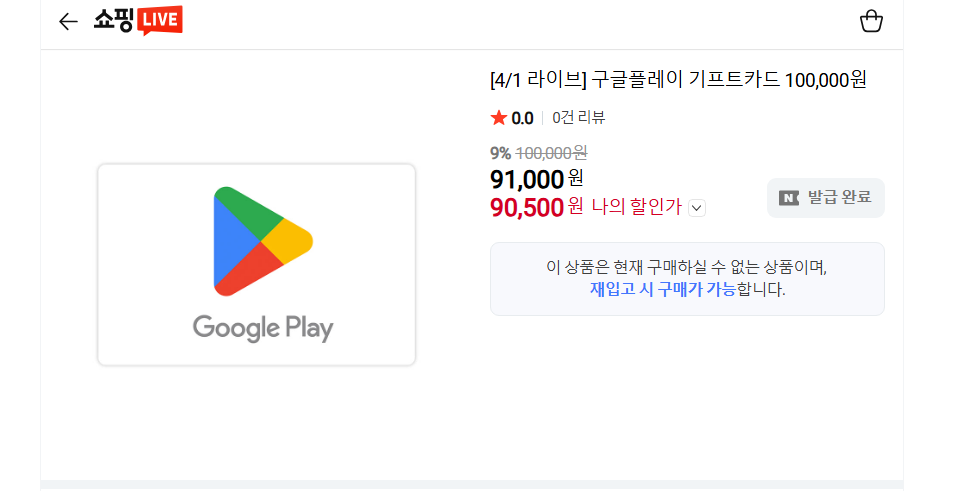Screen dimensions: 958x491
Task: Click the red star rating icon
Action: pos(499,118)
